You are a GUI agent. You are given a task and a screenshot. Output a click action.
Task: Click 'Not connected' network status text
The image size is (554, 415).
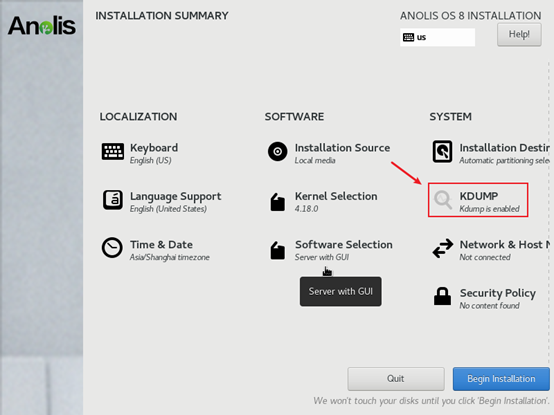click(485, 257)
